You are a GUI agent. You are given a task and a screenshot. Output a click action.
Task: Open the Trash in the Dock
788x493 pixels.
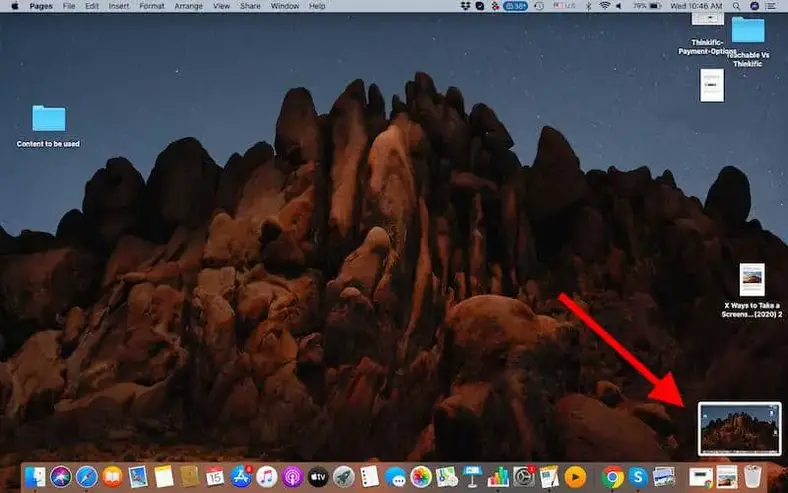[x=753, y=476]
